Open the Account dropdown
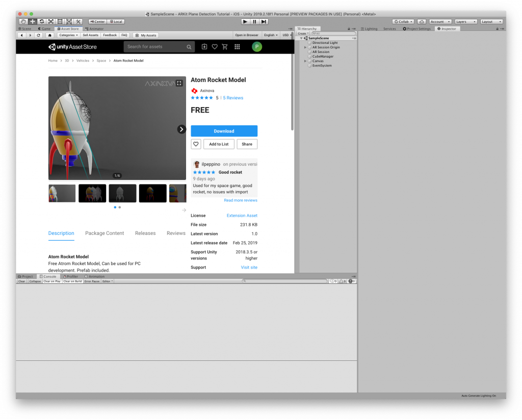The image size is (522, 420). click(440, 21)
